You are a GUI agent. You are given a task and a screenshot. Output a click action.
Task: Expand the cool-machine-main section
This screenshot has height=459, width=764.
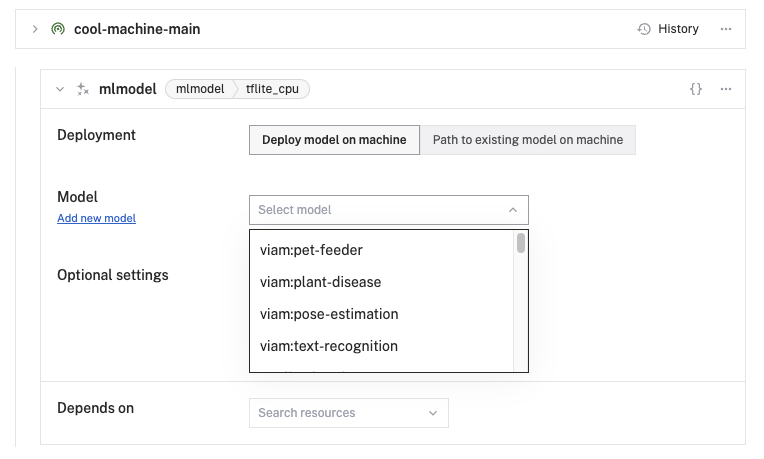click(35, 29)
